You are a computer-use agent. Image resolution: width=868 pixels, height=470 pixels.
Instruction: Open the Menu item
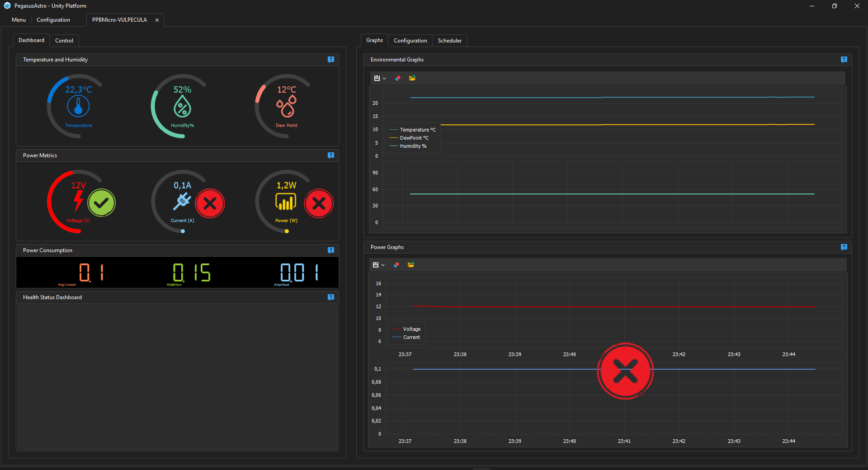(19, 20)
